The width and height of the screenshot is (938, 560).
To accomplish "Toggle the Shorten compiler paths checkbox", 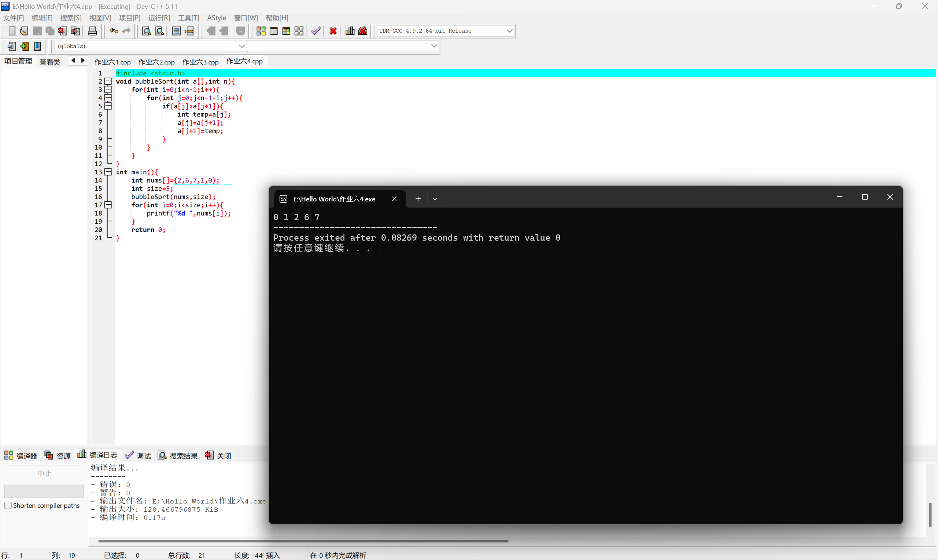I will 8,505.
